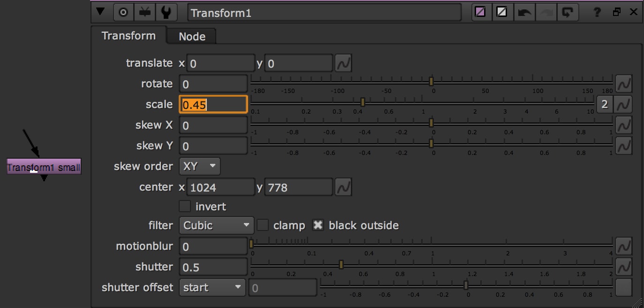Image resolution: width=644 pixels, height=308 pixels.
Task: Click the 2 button to split scale
Action: click(x=605, y=105)
